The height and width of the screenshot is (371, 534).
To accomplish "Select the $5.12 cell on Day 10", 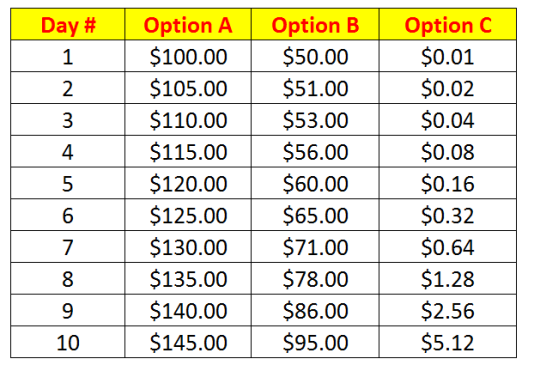I will 448,342.
